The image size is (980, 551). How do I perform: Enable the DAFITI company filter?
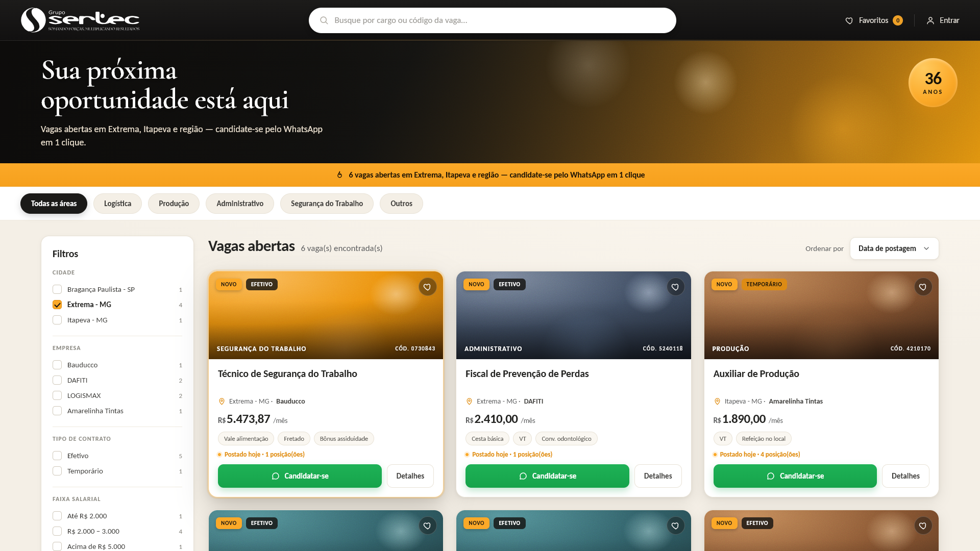click(57, 380)
